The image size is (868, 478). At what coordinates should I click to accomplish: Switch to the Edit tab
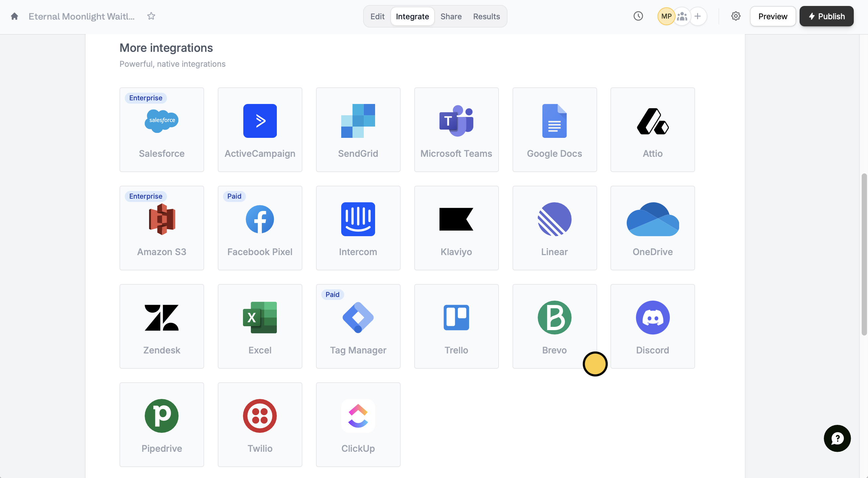377,16
